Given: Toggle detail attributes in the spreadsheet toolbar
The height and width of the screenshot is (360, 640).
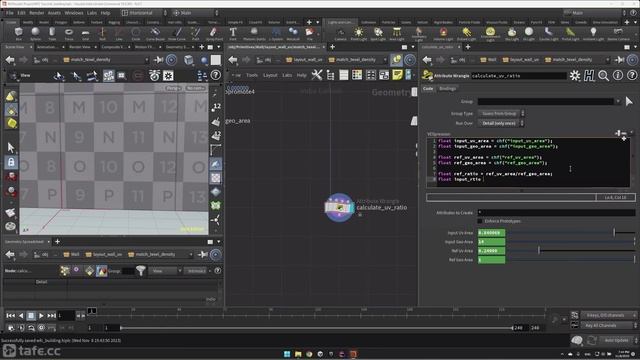Looking at the screenshot, I should [102, 271].
